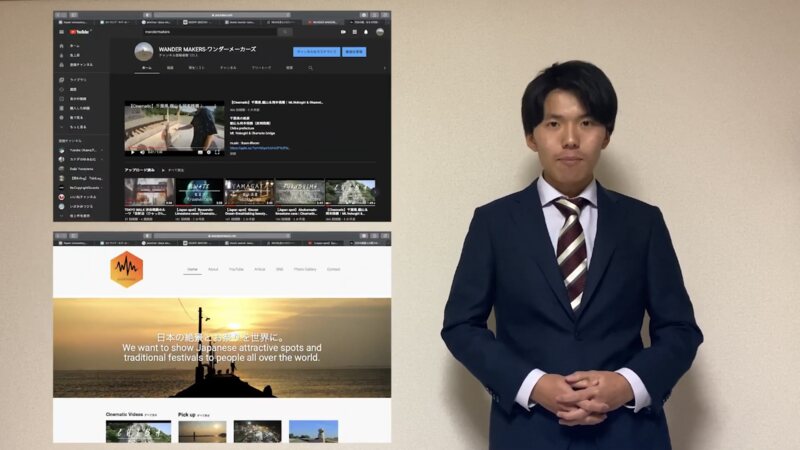Click the orange waveform hexagon site logo
The height and width of the screenshot is (450, 800).
coord(127,269)
